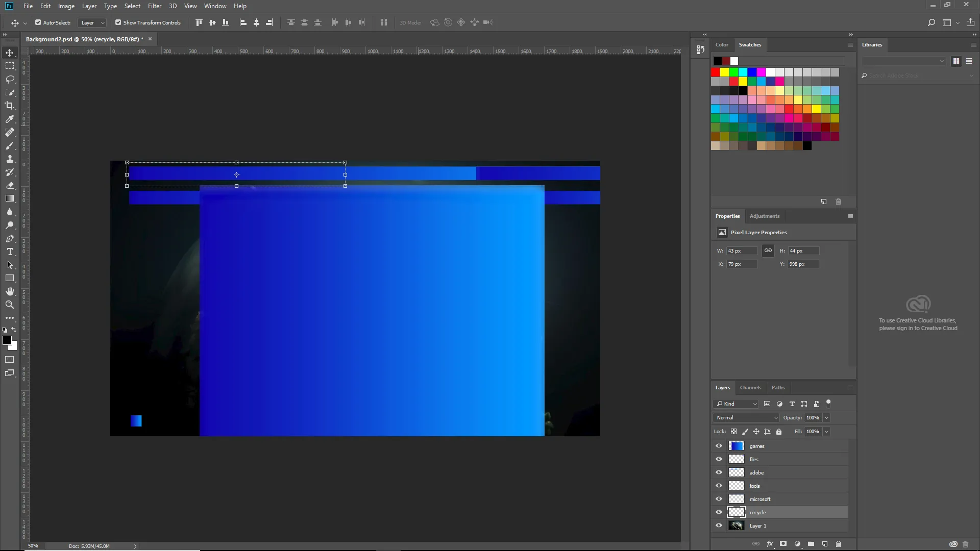Viewport: 980px width, 551px height.
Task: Click the layer width W input field
Action: tap(742, 251)
